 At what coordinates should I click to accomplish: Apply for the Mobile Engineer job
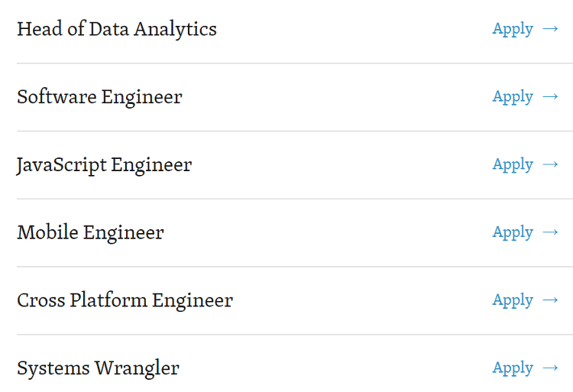[x=513, y=232]
